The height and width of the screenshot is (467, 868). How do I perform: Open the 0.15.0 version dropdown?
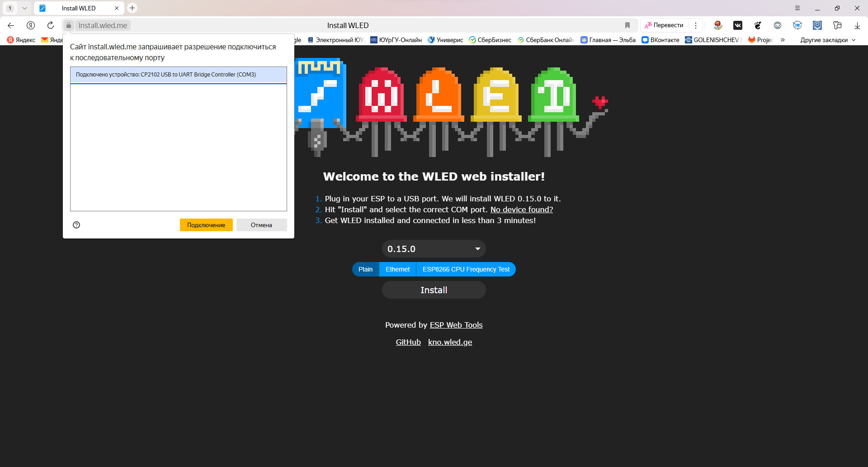[x=434, y=249]
